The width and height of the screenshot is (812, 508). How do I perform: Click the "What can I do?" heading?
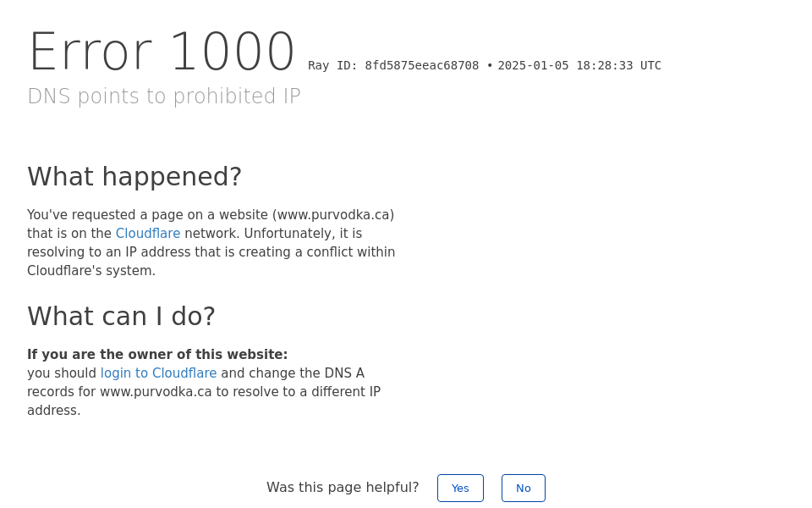(121, 316)
